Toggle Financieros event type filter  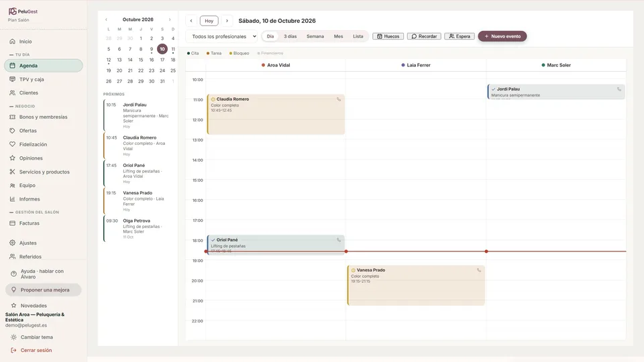click(x=270, y=54)
